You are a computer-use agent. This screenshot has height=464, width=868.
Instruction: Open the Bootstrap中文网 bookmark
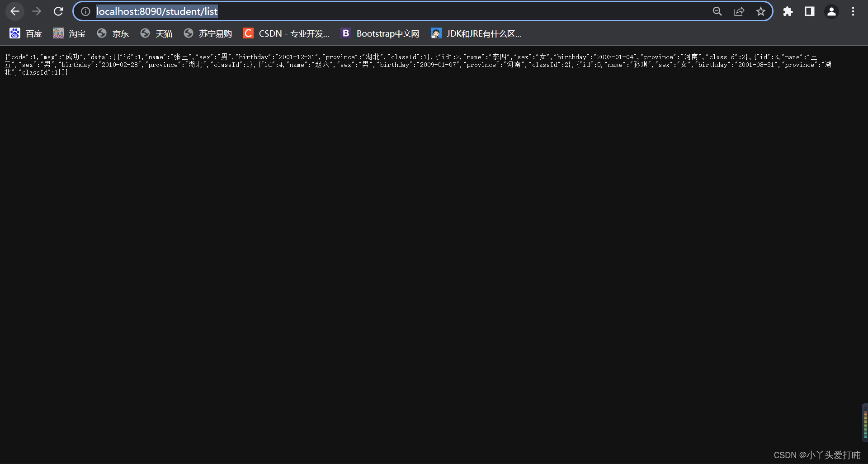380,33
